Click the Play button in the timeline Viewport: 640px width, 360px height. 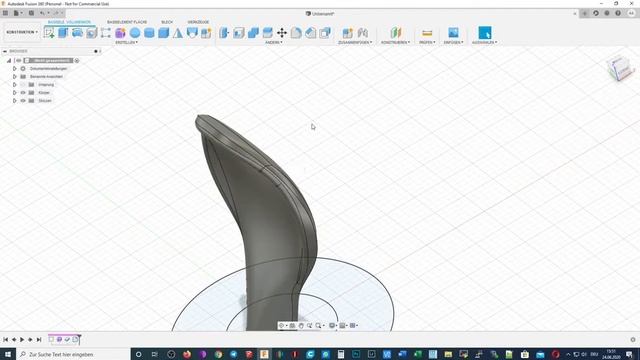(x=22, y=340)
